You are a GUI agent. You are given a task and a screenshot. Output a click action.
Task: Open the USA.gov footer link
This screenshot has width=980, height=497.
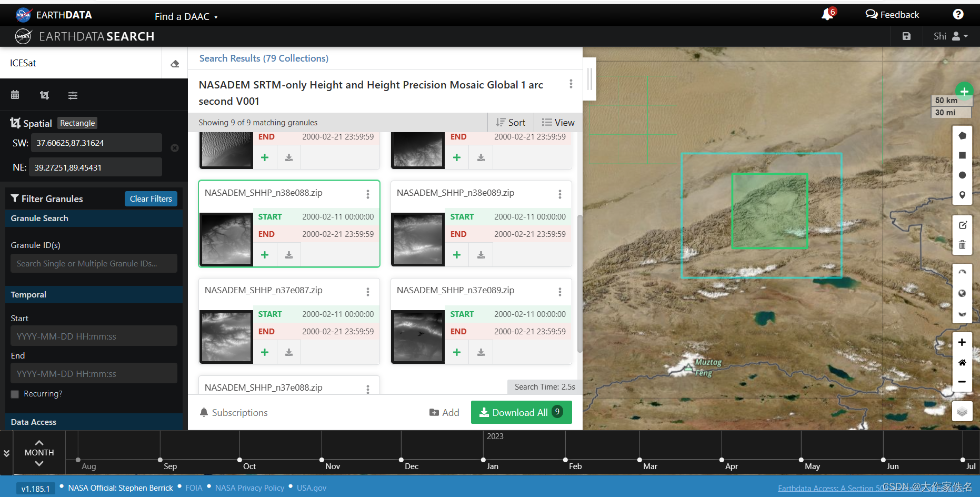click(x=312, y=488)
